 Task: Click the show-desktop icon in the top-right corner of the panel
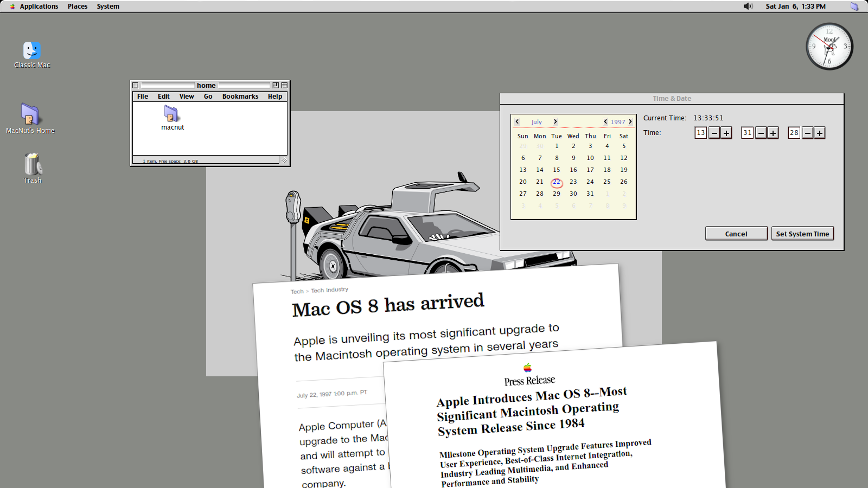pyautogui.click(x=854, y=7)
